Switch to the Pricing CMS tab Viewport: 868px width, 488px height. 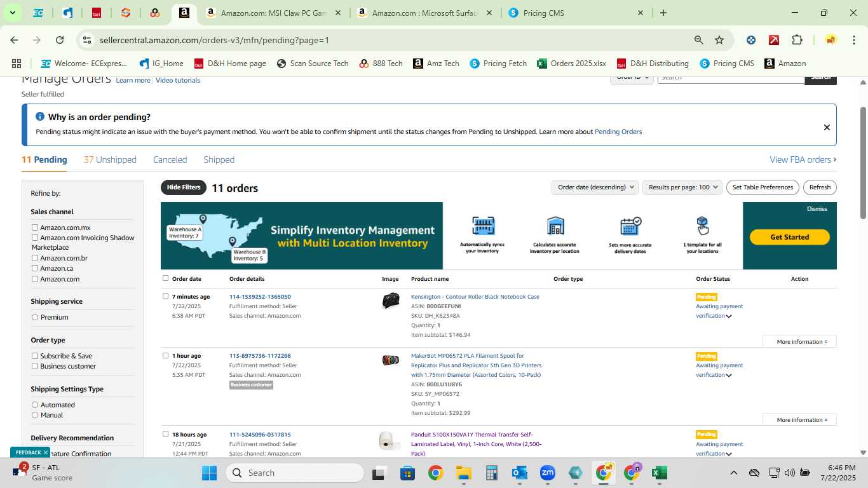[x=576, y=13]
